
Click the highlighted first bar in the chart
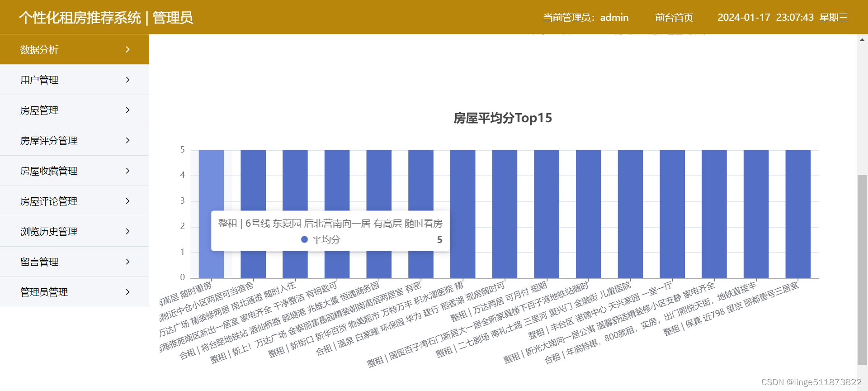point(211,214)
